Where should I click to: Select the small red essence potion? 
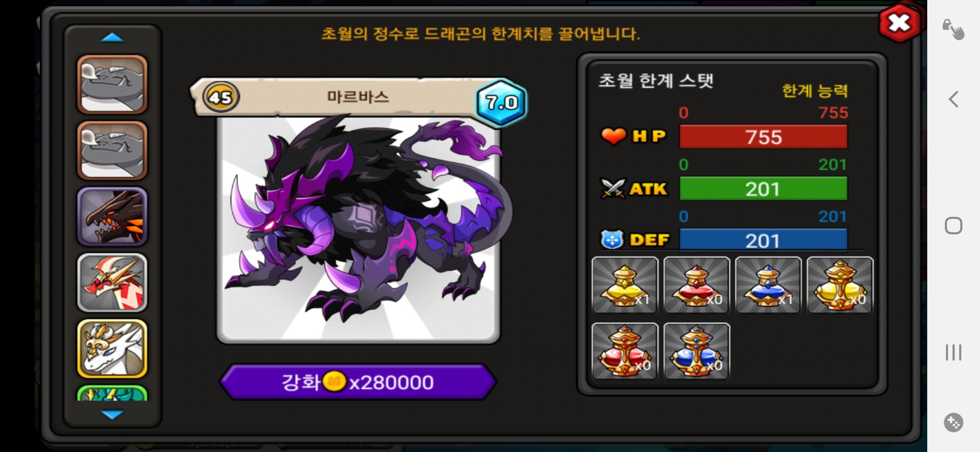[697, 285]
